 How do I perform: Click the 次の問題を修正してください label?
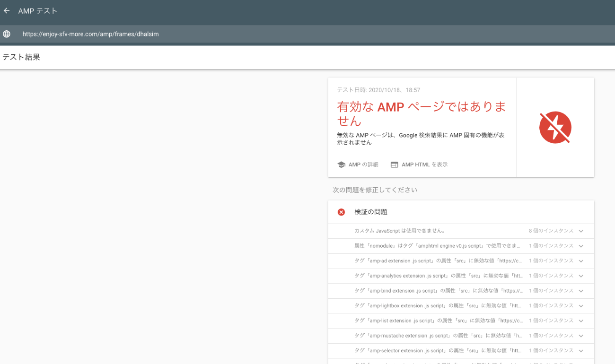coord(375,190)
